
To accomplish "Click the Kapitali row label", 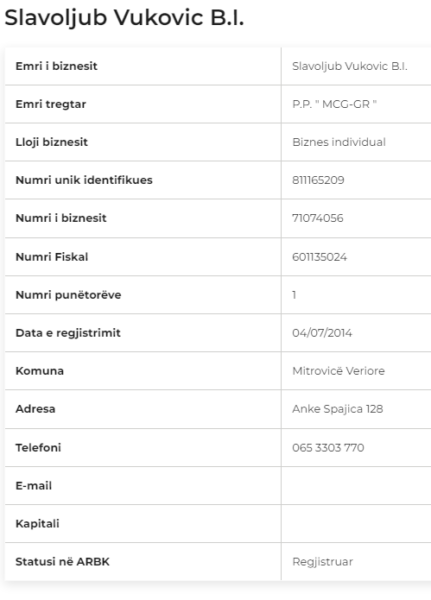I will 38,523.
